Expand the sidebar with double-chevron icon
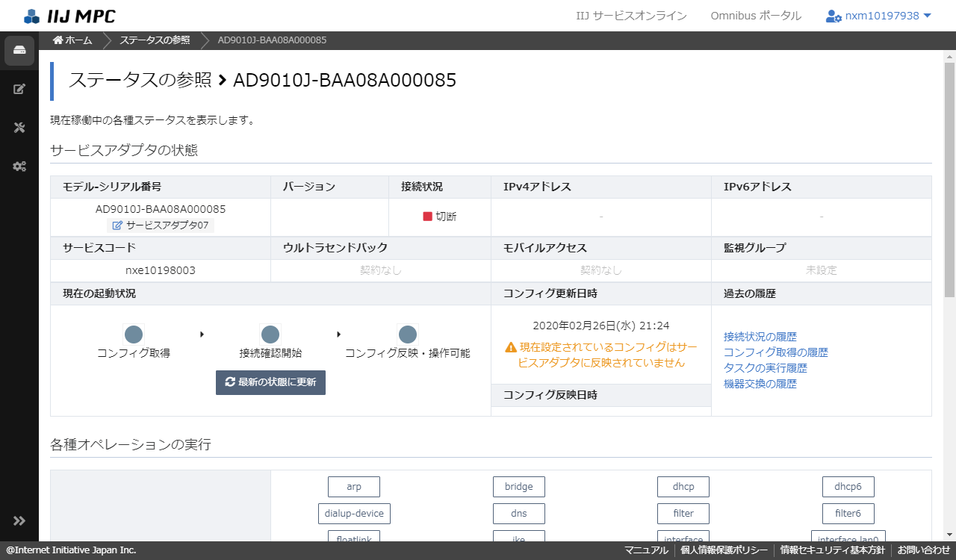Screen dimensions: 956x560 point(19,520)
